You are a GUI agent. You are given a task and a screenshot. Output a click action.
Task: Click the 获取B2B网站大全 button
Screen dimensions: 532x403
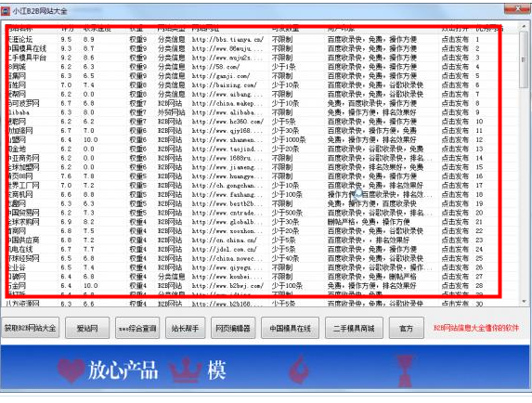[30, 328]
